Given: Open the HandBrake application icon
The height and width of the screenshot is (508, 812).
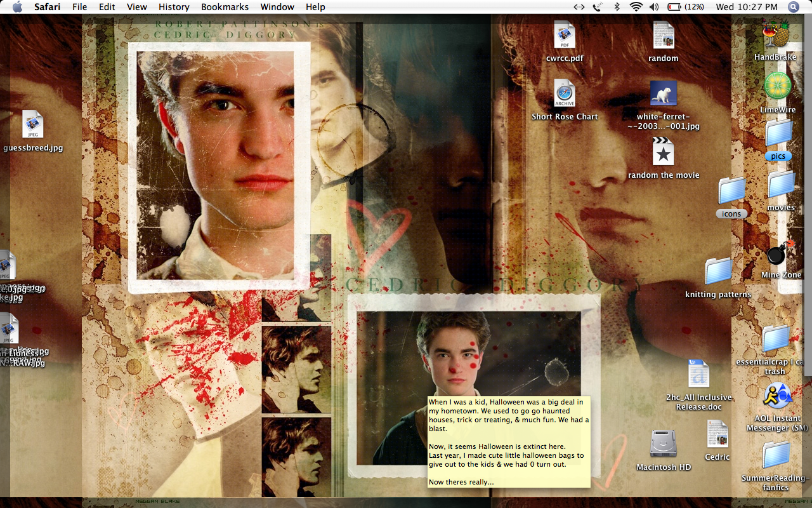Looking at the screenshot, I should tap(776, 34).
